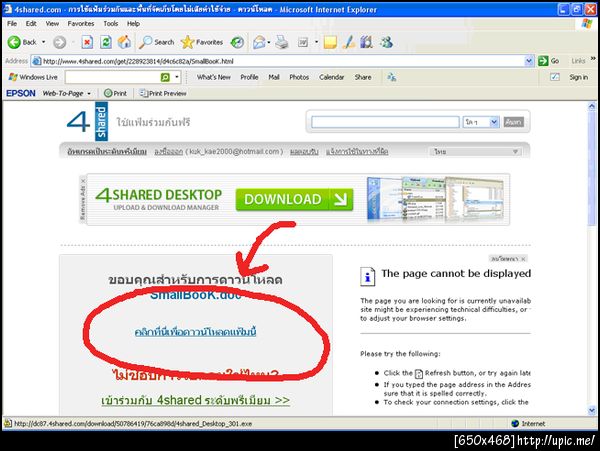Click the pencil toolbar icon
This screenshot has height=451, width=600.
[x=349, y=42]
